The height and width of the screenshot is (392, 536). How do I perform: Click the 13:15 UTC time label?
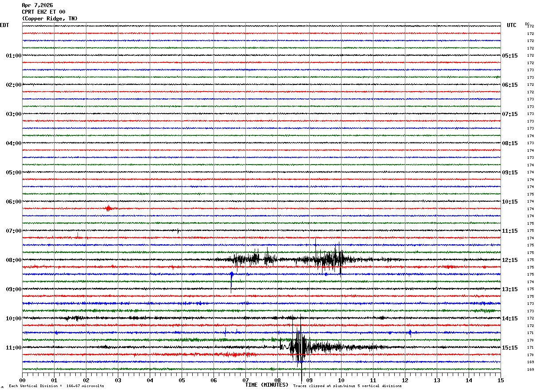click(510, 289)
